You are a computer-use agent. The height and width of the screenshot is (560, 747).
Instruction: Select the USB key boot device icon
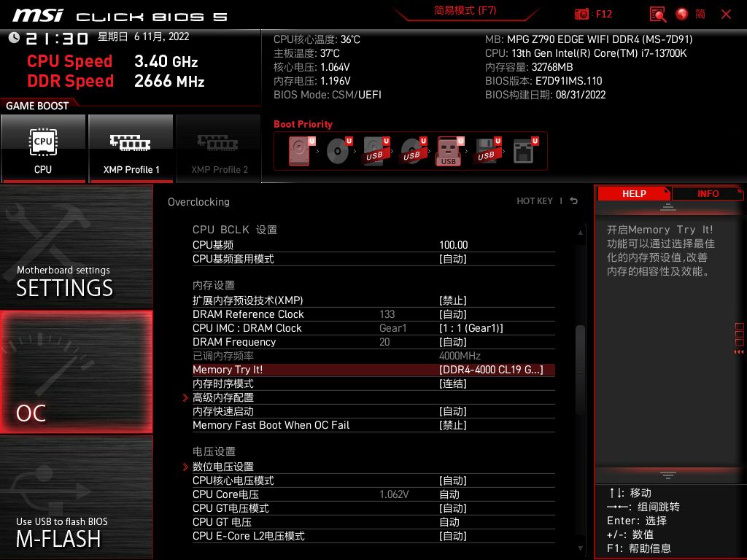449,151
